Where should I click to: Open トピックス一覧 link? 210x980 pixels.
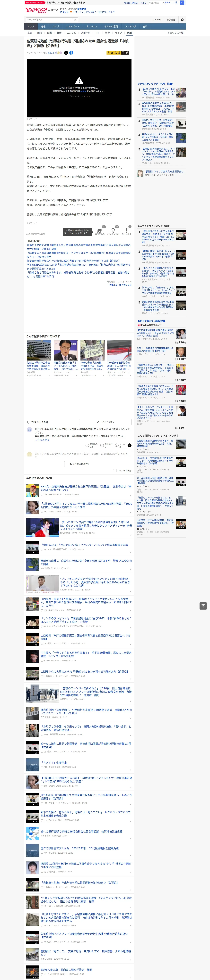tap(175, 33)
